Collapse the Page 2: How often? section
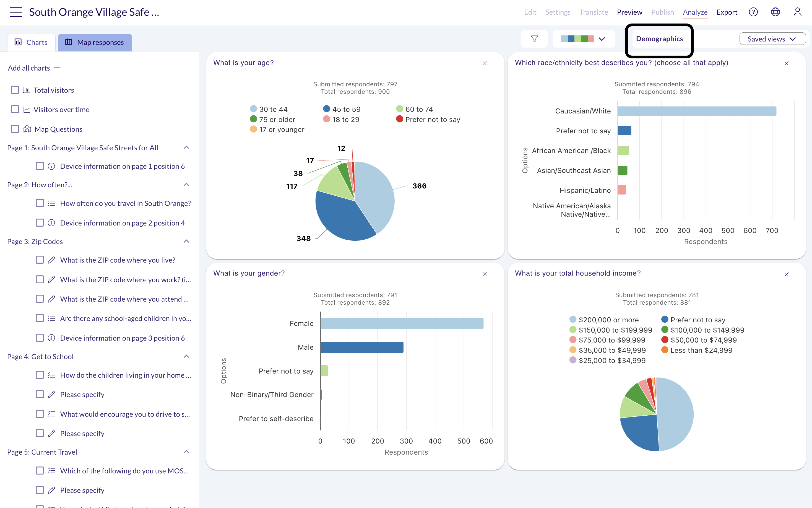Viewport: 812px width, 508px height. pos(187,185)
